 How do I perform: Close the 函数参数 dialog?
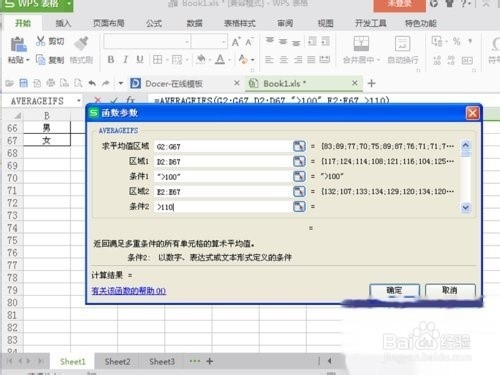[x=472, y=113]
